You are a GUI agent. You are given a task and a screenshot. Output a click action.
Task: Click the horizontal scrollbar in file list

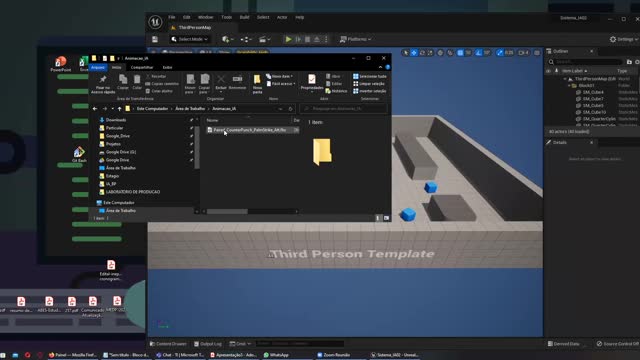pos(251,211)
